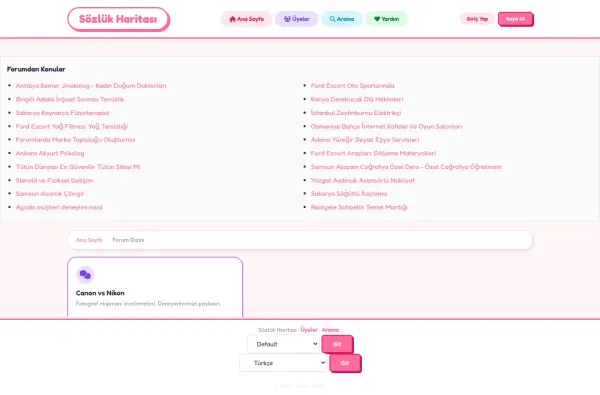Open Samsun Alaçam Coğrafya Özel Ders link
Viewport: 600px width, 395px height.
(x=406, y=167)
